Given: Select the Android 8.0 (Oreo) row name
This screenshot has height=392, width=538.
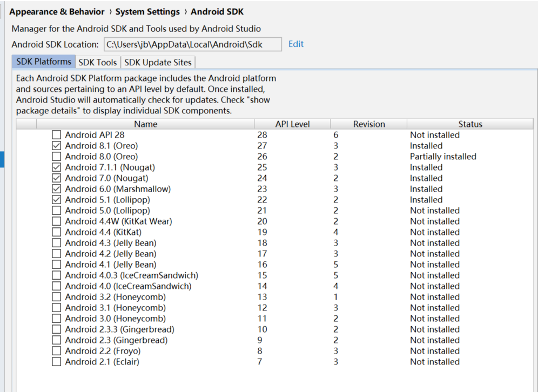Looking at the screenshot, I should (102, 157).
